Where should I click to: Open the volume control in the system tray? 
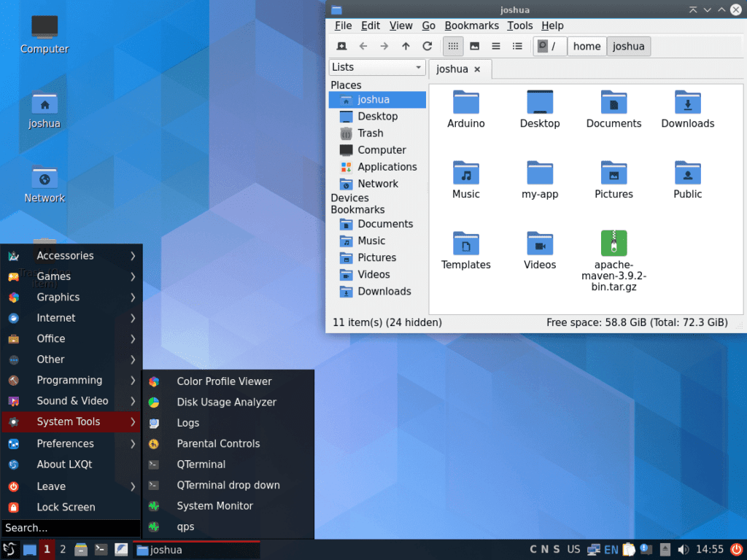[684, 549]
